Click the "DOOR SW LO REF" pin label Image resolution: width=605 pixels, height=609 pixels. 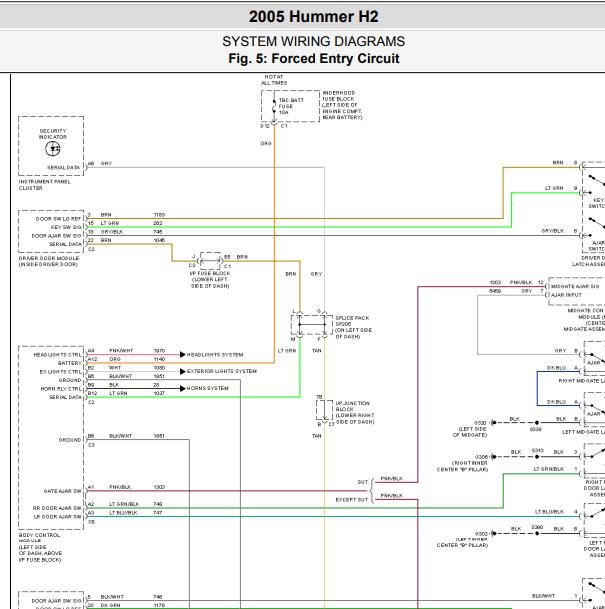pos(58,219)
